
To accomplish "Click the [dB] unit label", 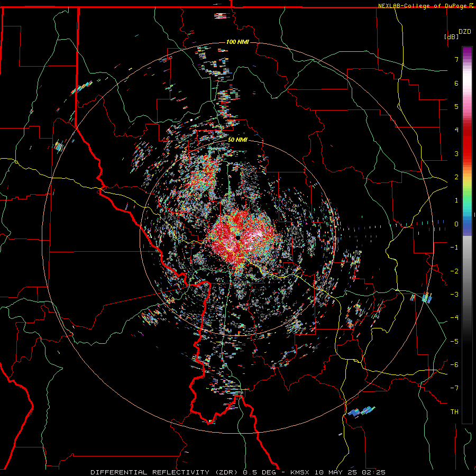I will pyautogui.click(x=451, y=36).
